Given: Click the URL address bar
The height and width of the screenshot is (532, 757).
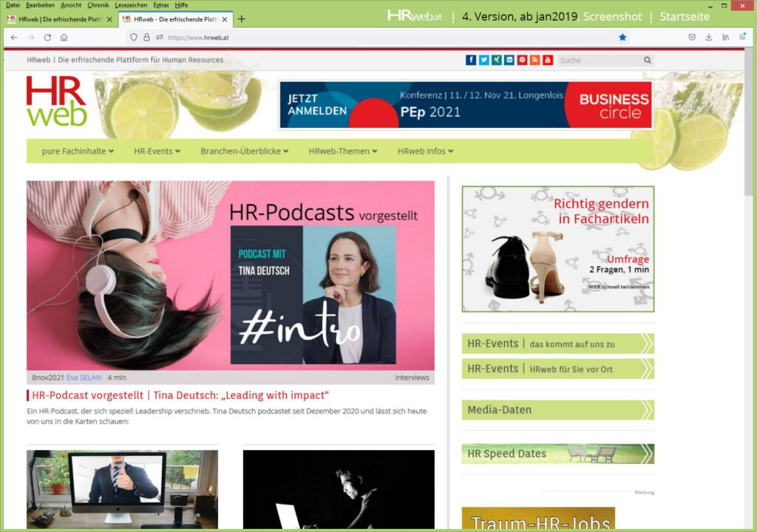Looking at the screenshot, I should click(x=376, y=37).
